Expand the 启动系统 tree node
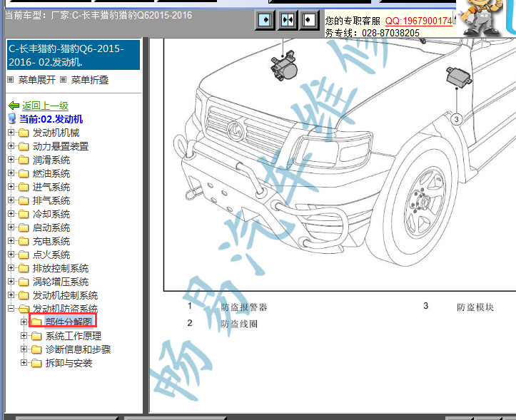516x420 pixels. (11, 227)
